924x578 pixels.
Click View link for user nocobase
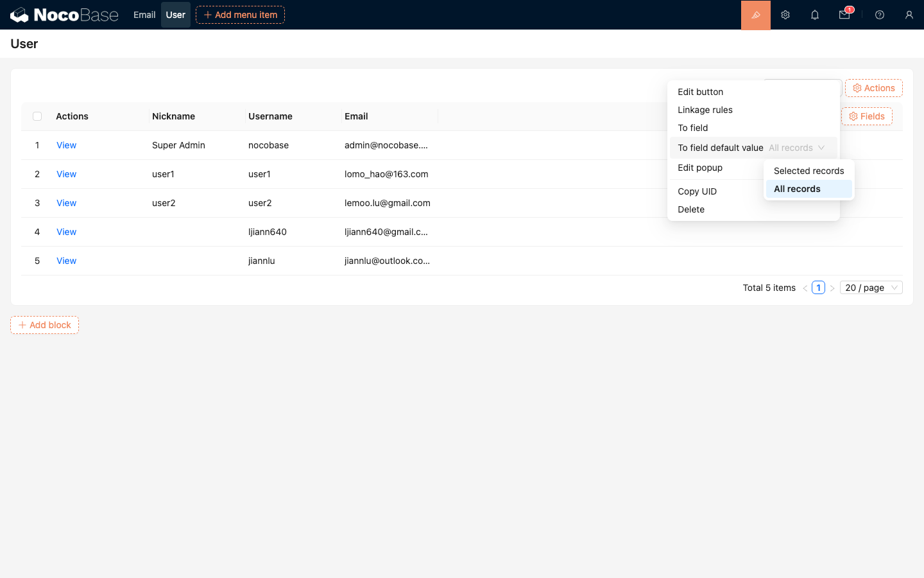66,145
